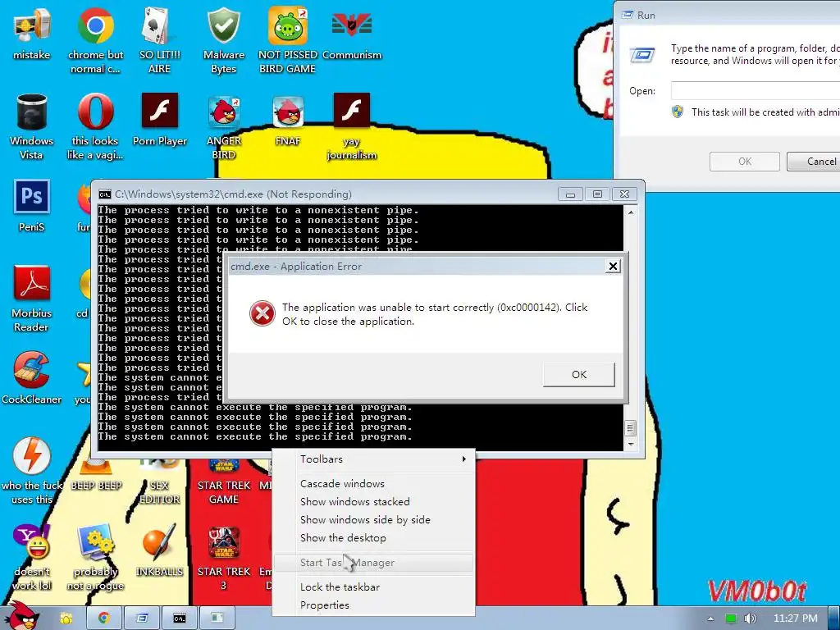
Task: Close the cmd.exe Application Error dialog
Action: (x=613, y=267)
